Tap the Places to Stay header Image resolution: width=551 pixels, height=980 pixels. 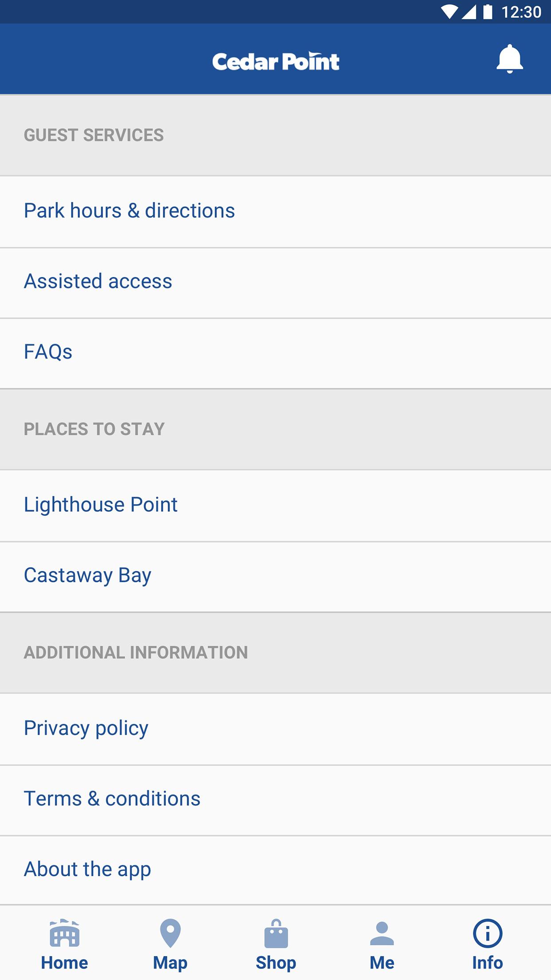(94, 429)
